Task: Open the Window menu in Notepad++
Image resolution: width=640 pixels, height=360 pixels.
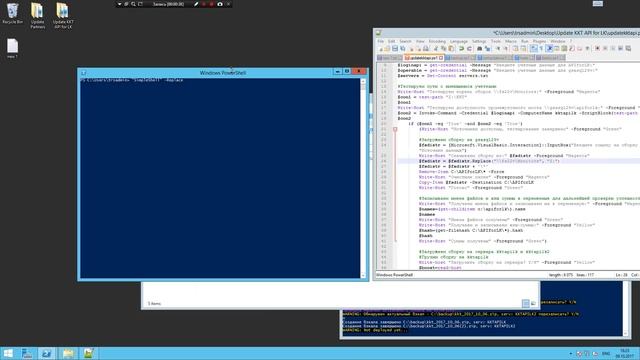Action: point(558,41)
